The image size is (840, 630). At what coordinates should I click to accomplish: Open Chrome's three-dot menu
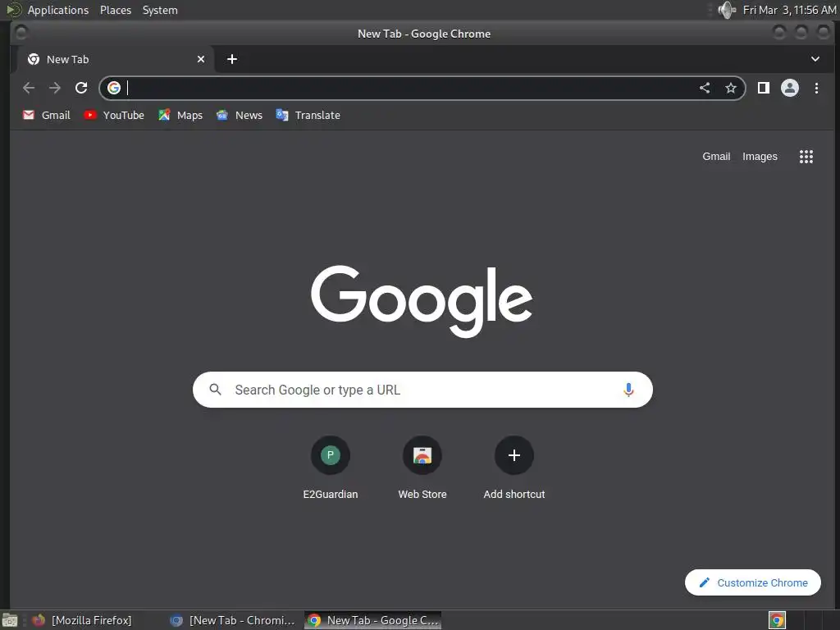click(x=816, y=88)
